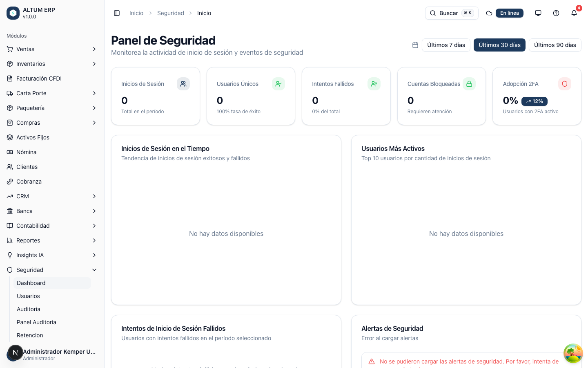Viewport: 588px width, 368px height.
Task: Open the help question mark icon
Action: [556, 13]
